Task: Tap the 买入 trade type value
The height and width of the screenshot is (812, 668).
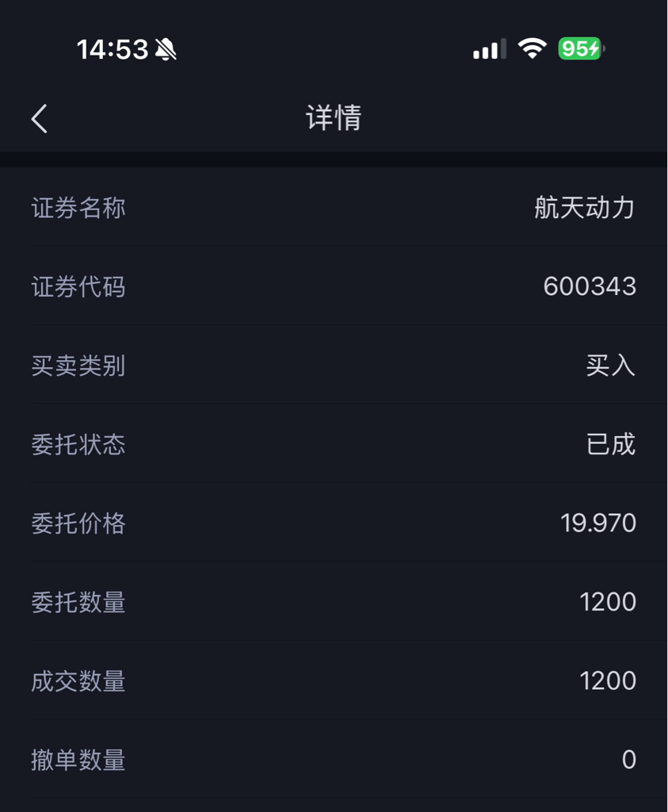Action: tap(611, 366)
